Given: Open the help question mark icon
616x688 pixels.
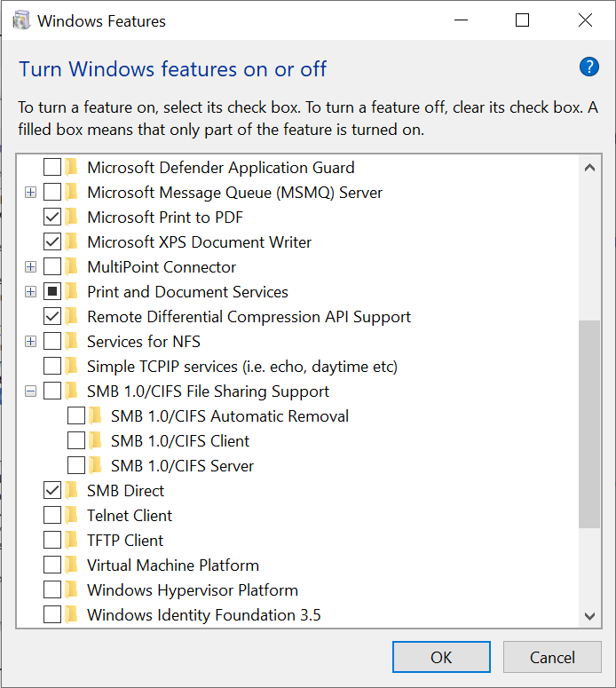Looking at the screenshot, I should (x=588, y=67).
